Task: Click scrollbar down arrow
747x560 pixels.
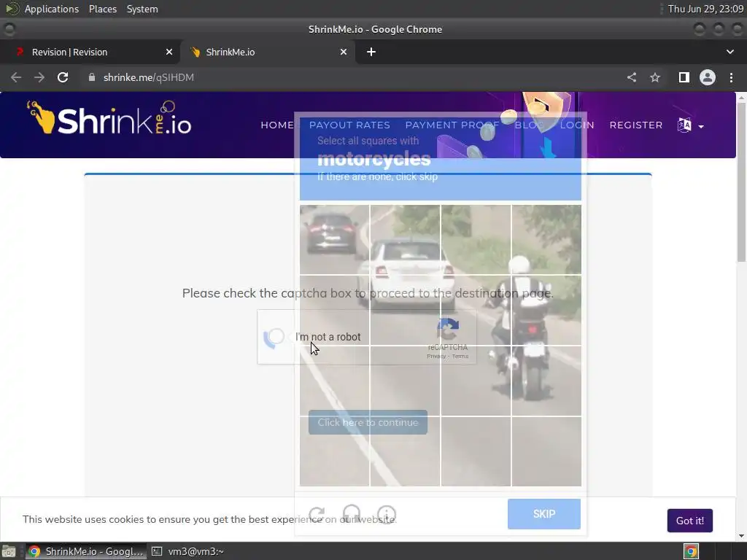Action: [741, 536]
